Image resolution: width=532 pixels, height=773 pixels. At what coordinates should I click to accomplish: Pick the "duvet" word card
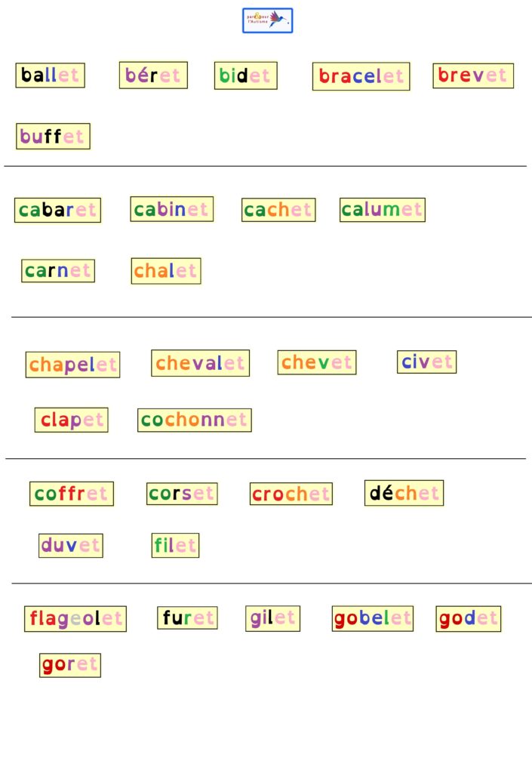pyautogui.click(x=71, y=545)
